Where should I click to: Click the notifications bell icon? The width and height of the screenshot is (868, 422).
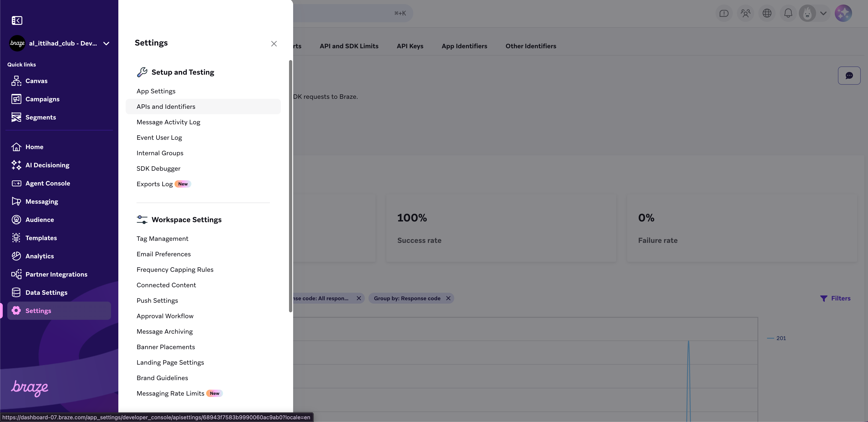[788, 13]
